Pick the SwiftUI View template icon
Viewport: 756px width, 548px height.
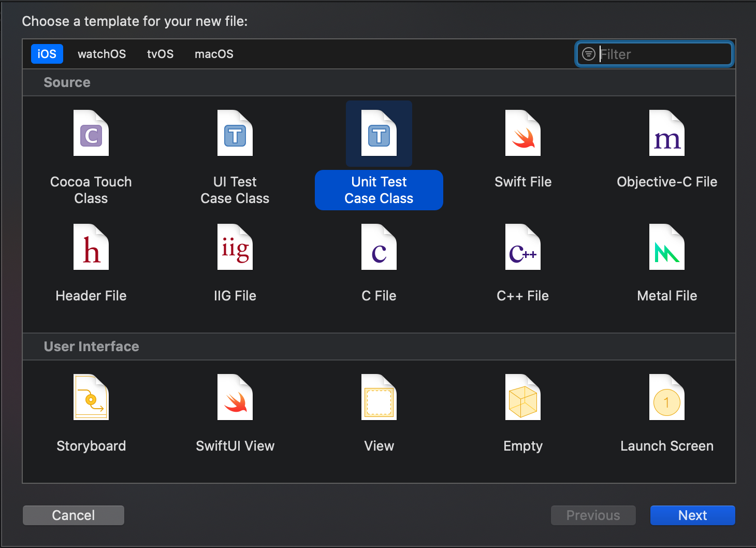(235, 398)
